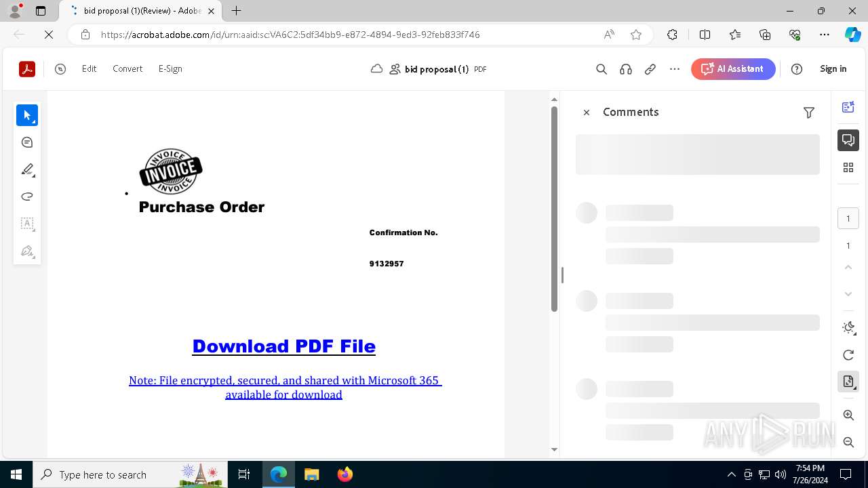Launch the AI Assistant
Image resolution: width=868 pixels, height=488 pixels.
point(733,69)
